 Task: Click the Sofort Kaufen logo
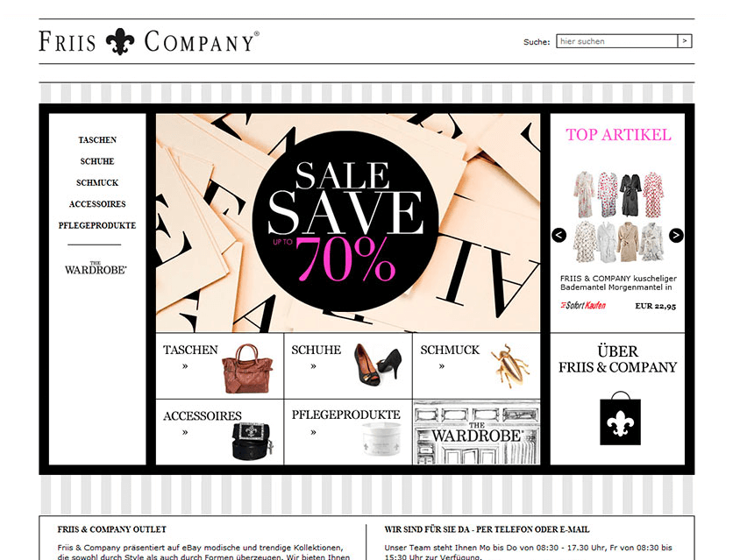(583, 305)
